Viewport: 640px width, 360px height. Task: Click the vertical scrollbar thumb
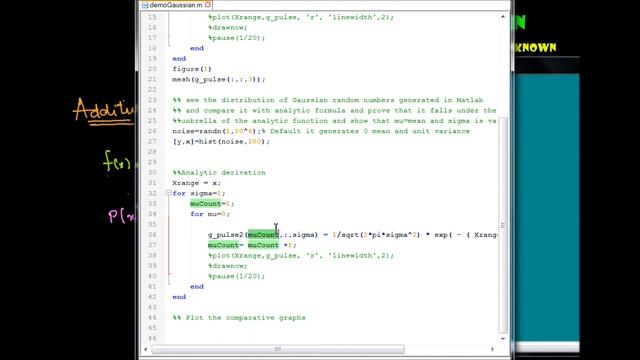click(x=503, y=225)
